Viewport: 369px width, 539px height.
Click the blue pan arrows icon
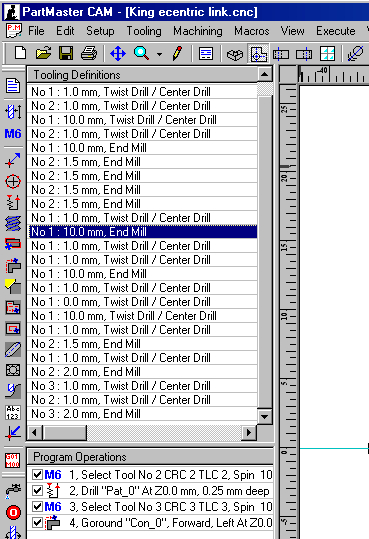pos(118,54)
